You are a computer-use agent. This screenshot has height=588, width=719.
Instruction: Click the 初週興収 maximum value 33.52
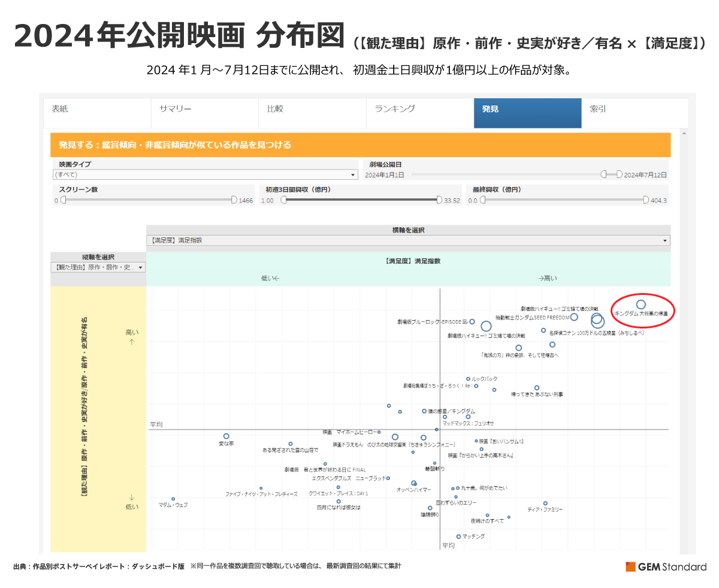click(452, 201)
